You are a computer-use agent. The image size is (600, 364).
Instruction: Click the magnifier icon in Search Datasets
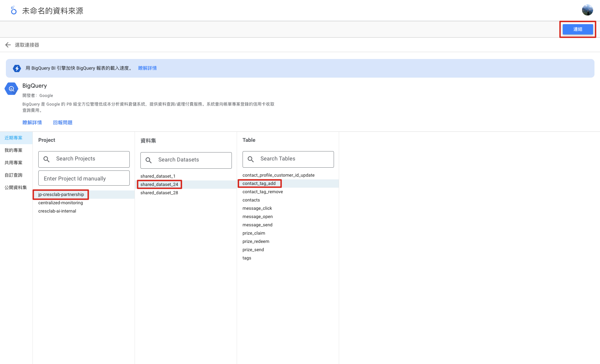[149, 160]
